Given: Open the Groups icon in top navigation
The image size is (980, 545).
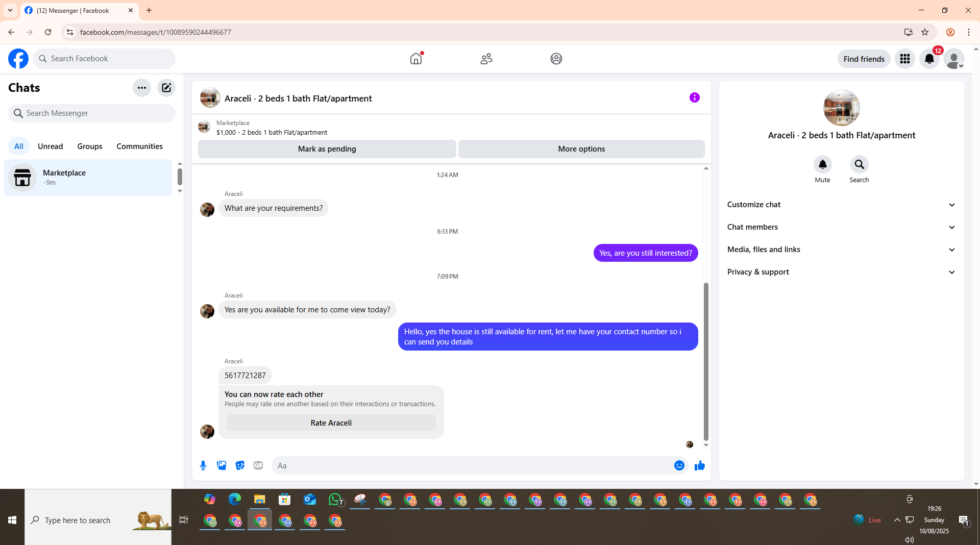Looking at the screenshot, I should [556, 59].
